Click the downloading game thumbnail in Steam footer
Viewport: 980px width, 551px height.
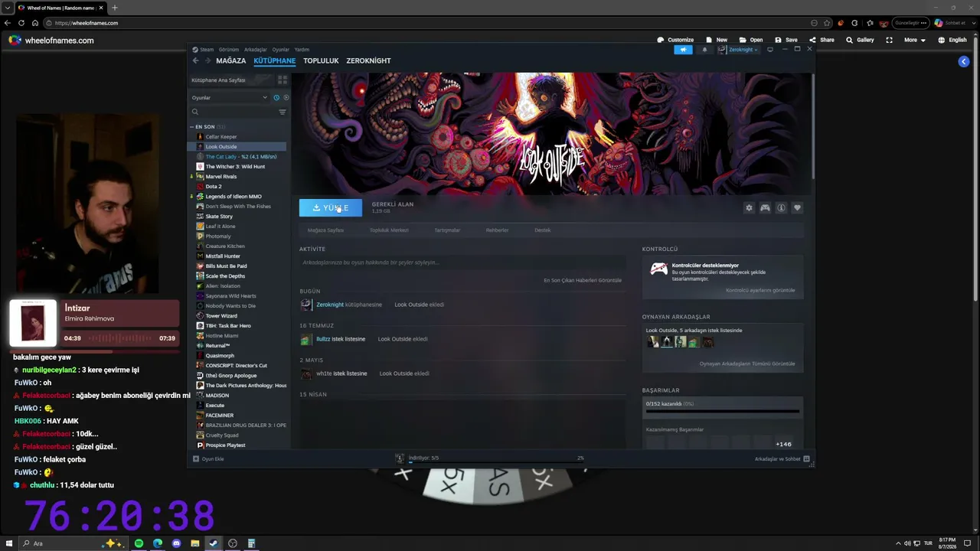point(399,458)
